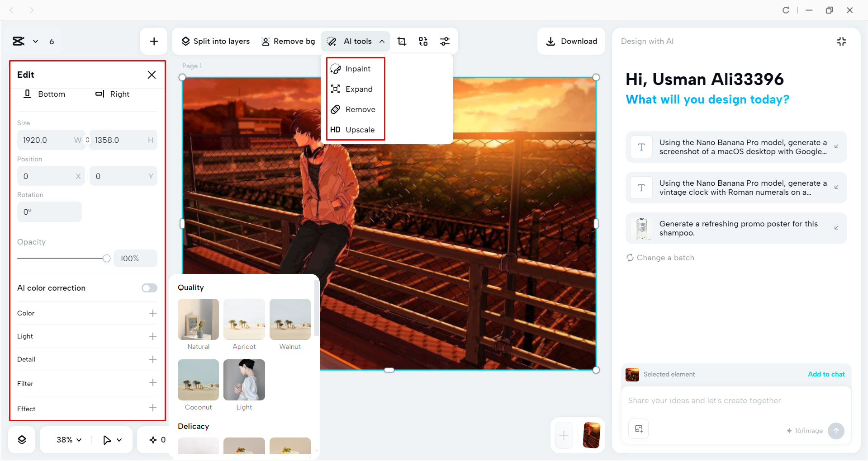Open the dropdown chevron next to logo

[35, 41]
